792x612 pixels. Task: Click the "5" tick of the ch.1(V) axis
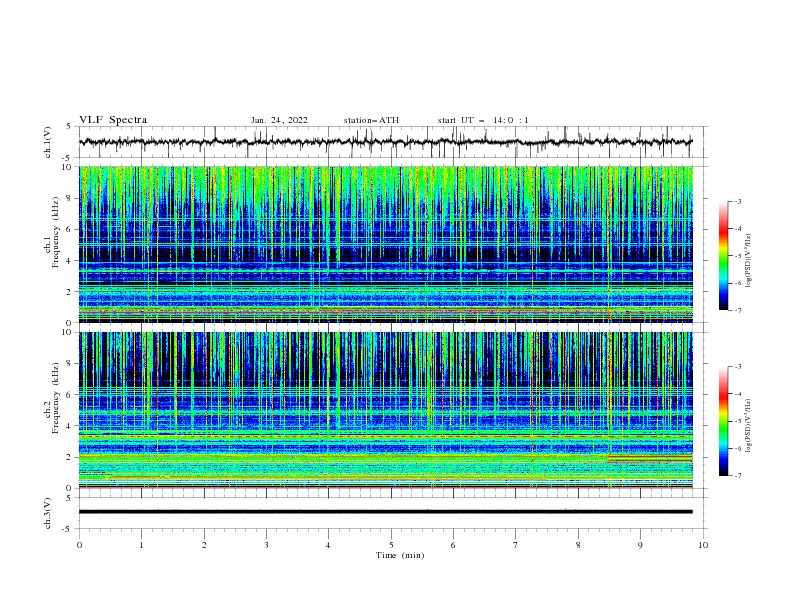69,127
